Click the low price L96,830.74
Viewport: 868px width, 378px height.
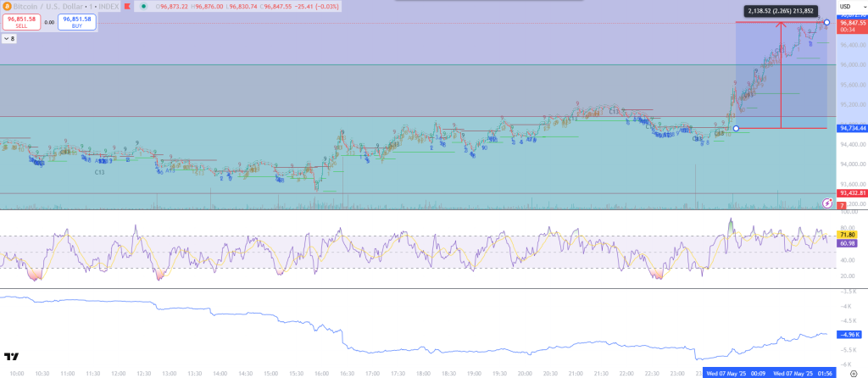[x=242, y=6]
